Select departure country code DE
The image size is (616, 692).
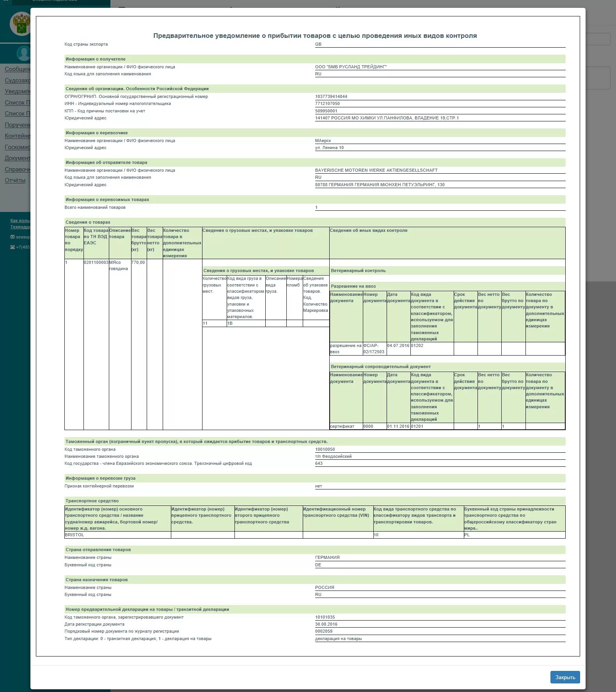point(318,565)
